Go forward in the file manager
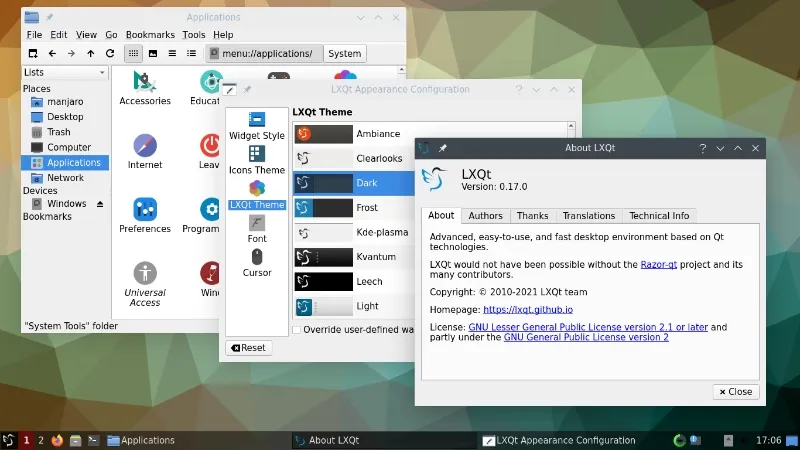Screen dimensions: 800x450 coord(71,53)
